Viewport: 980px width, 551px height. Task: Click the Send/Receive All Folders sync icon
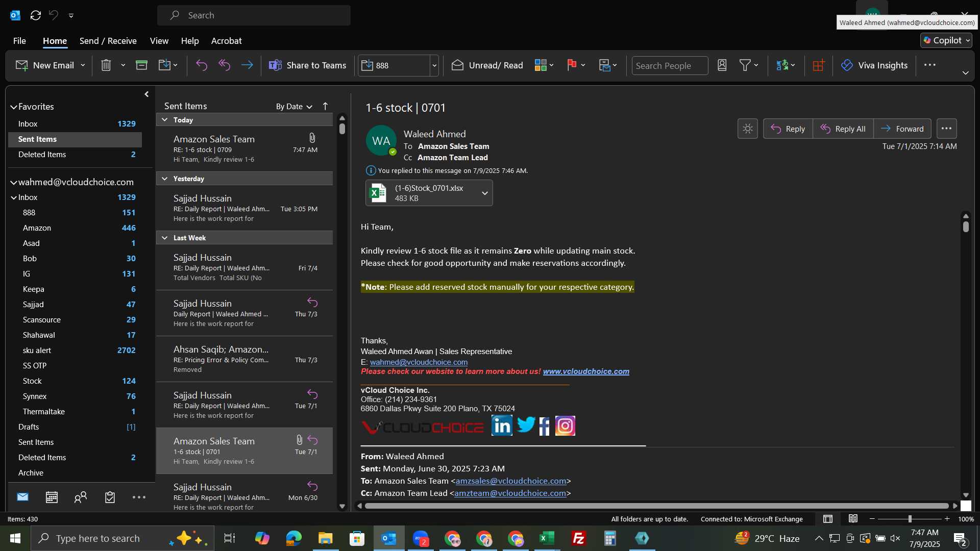point(35,15)
